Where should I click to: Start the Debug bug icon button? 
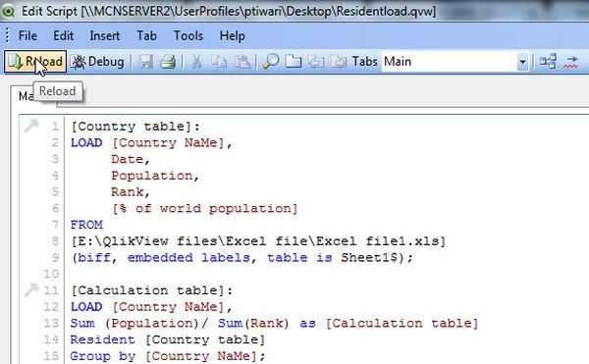(x=97, y=62)
